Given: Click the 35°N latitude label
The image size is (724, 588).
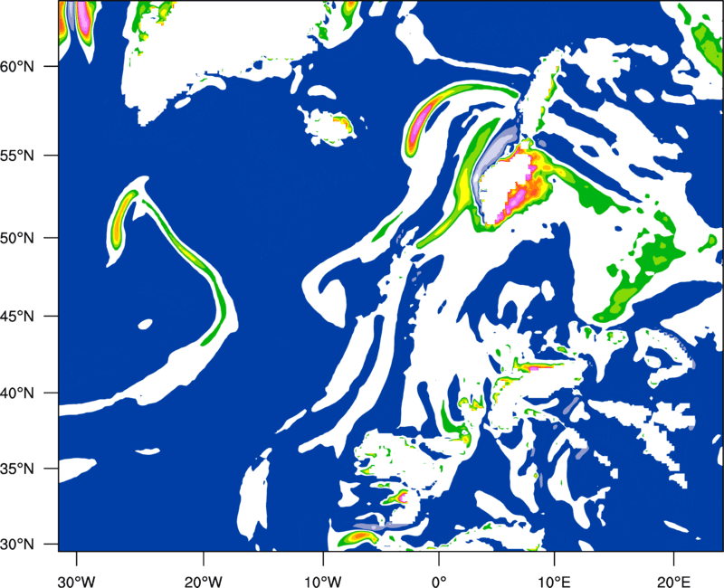Looking at the screenshot, I should (x=16, y=469).
